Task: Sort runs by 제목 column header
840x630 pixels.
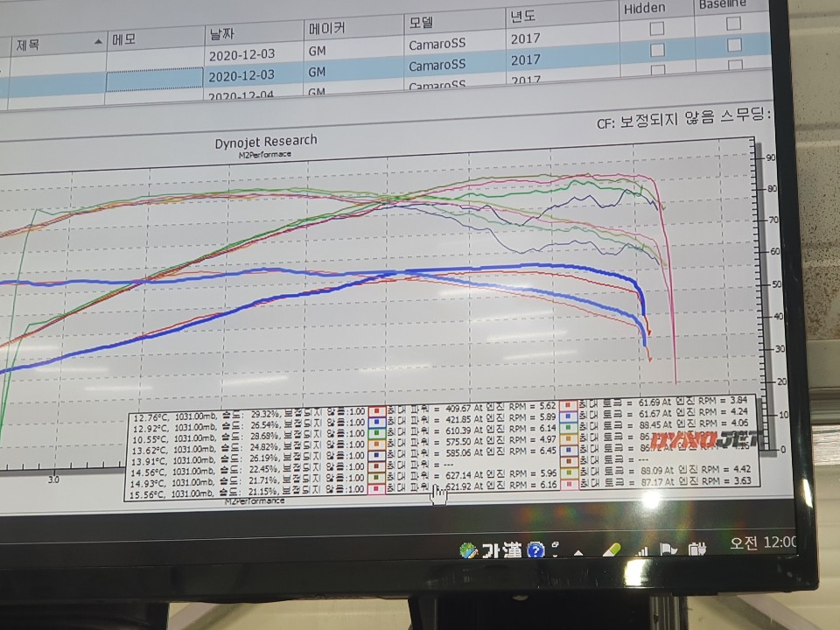Action: pos(58,44)
